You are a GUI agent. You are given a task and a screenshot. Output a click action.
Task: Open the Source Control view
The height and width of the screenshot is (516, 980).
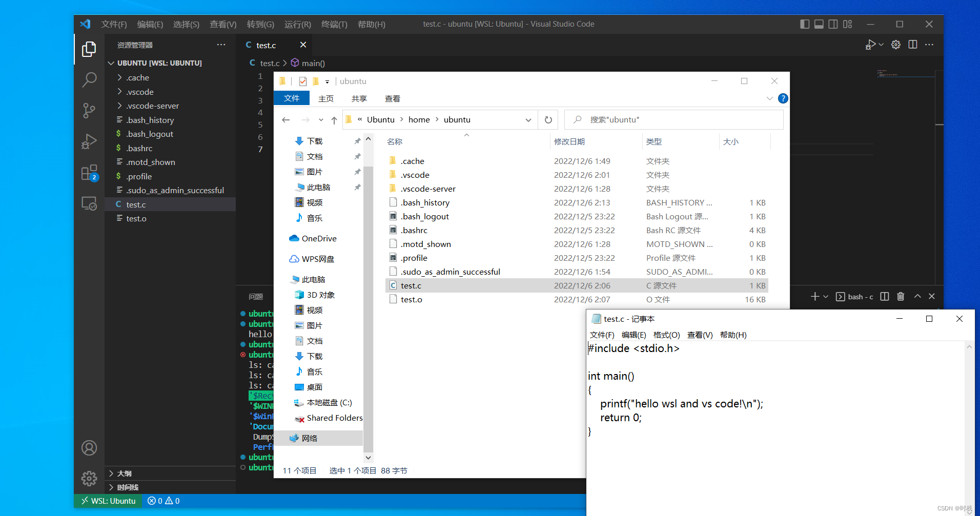click(x=89, y=110)
